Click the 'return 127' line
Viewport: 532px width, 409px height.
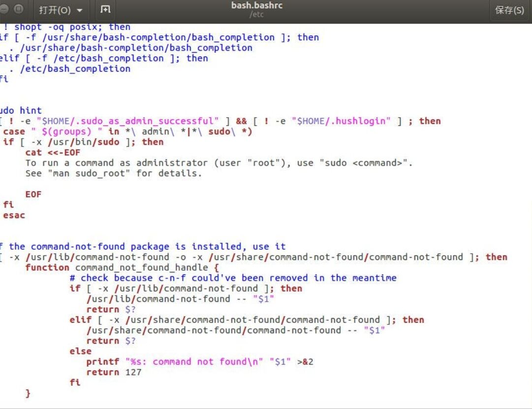click(114, 373)
